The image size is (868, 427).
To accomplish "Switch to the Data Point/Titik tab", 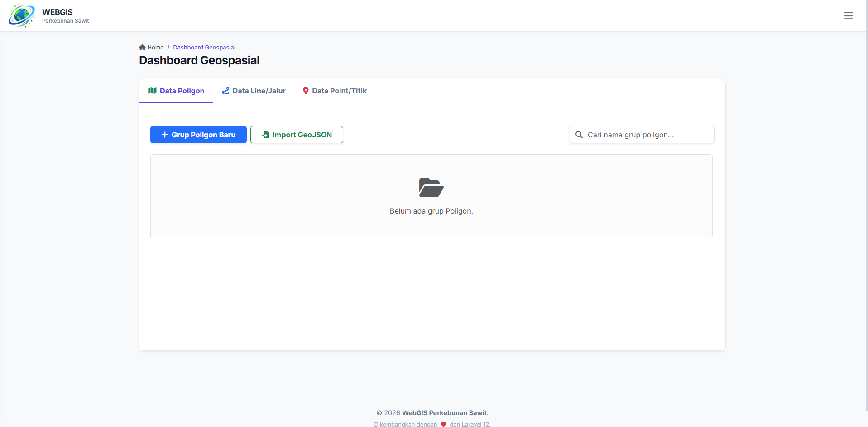I will pos(339,91).
